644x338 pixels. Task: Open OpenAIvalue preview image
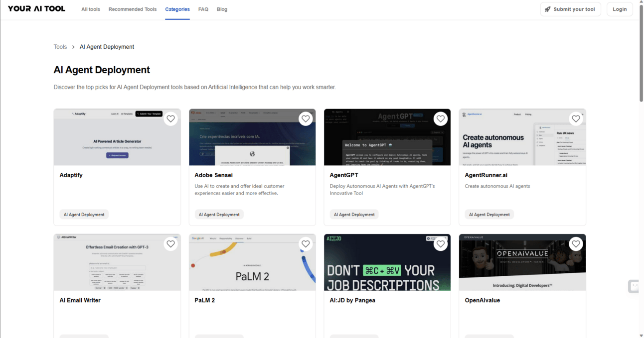[522, 262]
